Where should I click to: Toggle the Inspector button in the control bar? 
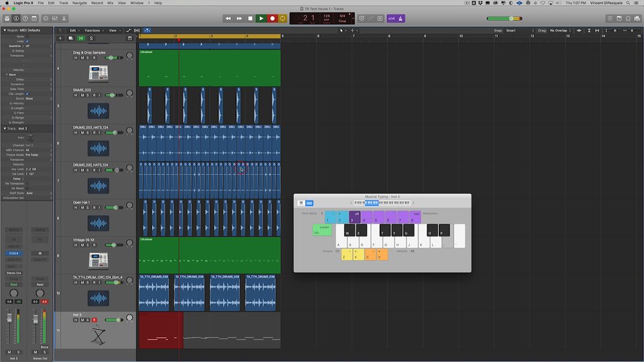click(16, 19)
